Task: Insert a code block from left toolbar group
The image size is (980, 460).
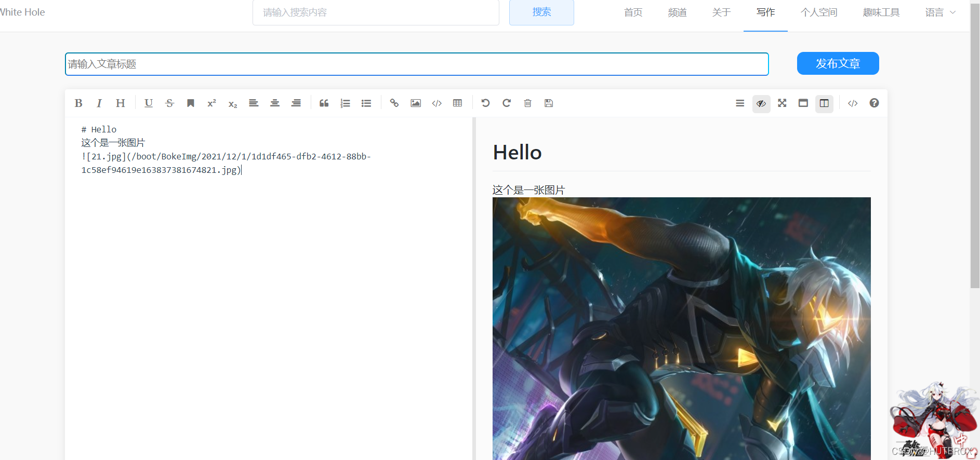Action: pyautogui.click(x=437, y=103)
